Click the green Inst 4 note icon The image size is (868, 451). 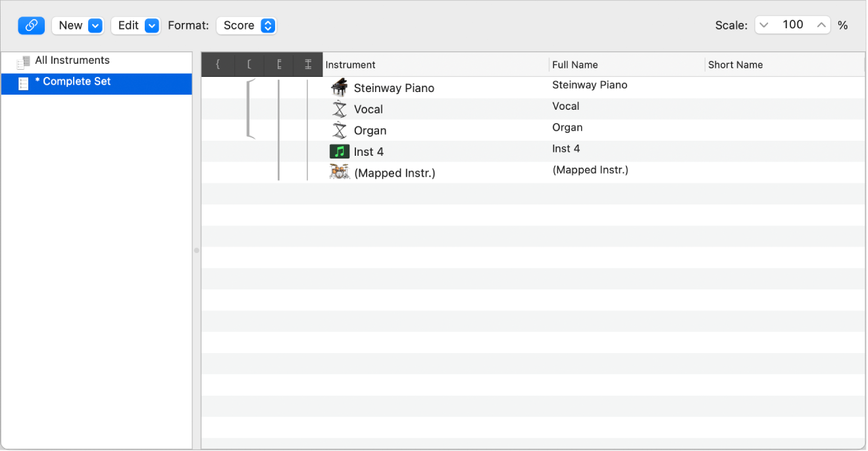point(339,151)
